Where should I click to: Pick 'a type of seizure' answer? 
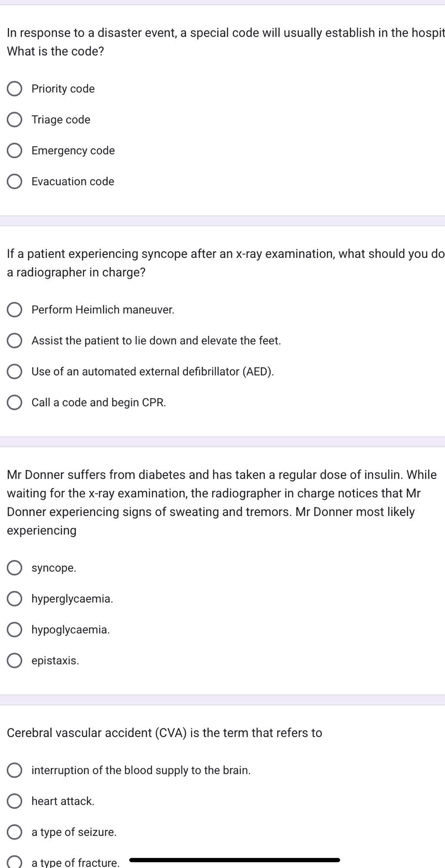pos(15,832)
